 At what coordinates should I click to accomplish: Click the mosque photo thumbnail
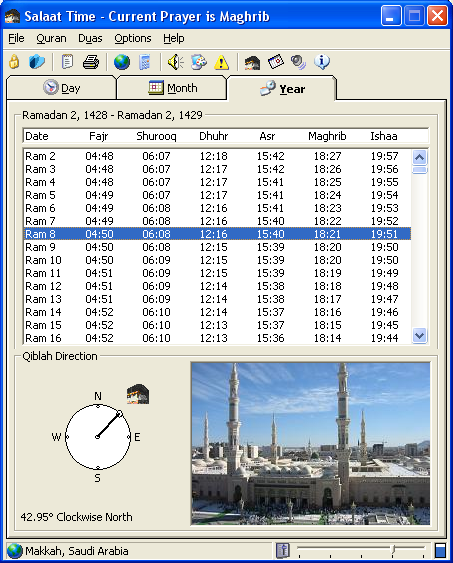pos(310,443)
